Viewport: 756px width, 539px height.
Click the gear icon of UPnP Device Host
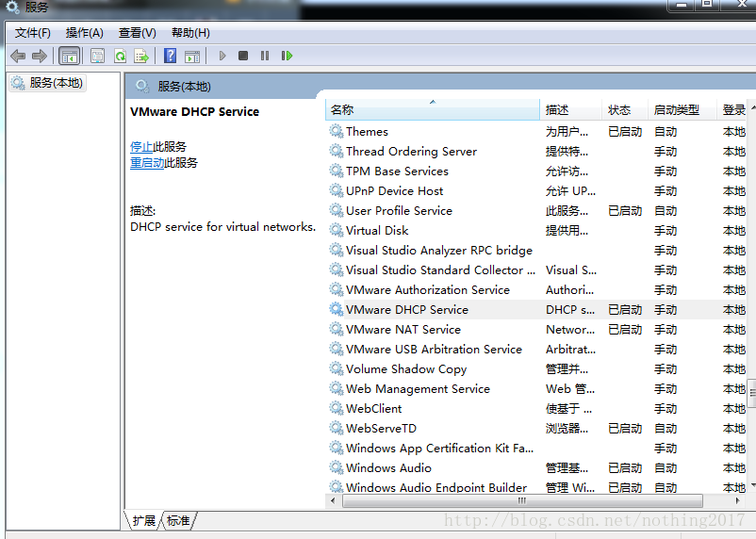coord(337,190)
